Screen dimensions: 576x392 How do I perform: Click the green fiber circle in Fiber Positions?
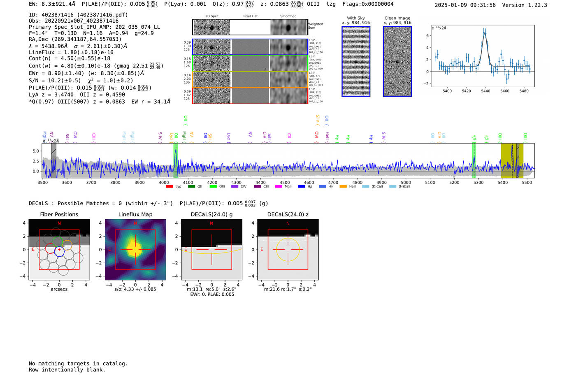coord(58,242)
